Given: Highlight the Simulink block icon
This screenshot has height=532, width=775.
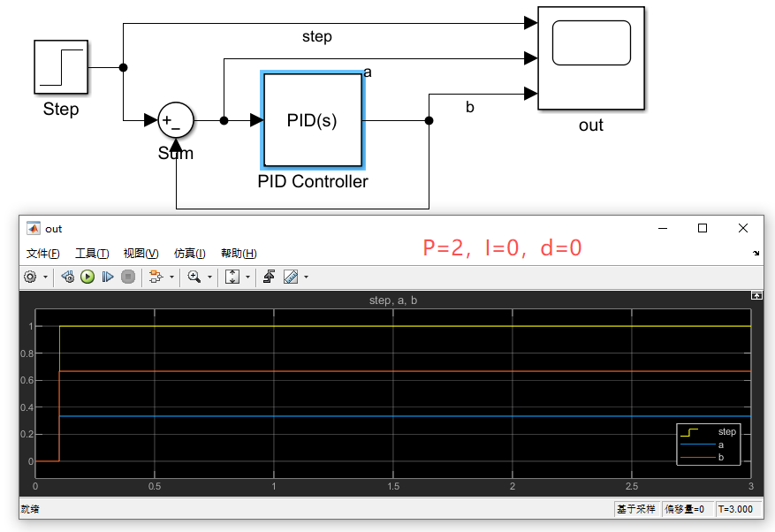Looking at the screenshot, I should (156, 277).
